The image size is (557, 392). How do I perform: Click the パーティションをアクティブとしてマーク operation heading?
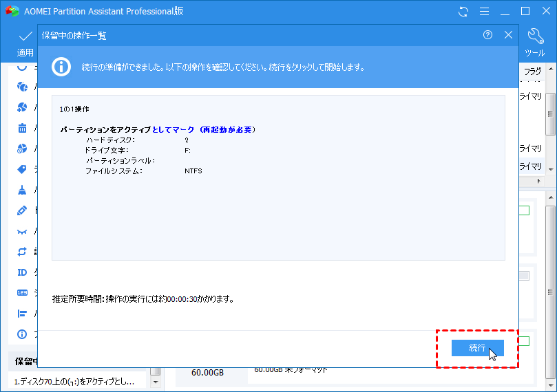pos(158,130)
